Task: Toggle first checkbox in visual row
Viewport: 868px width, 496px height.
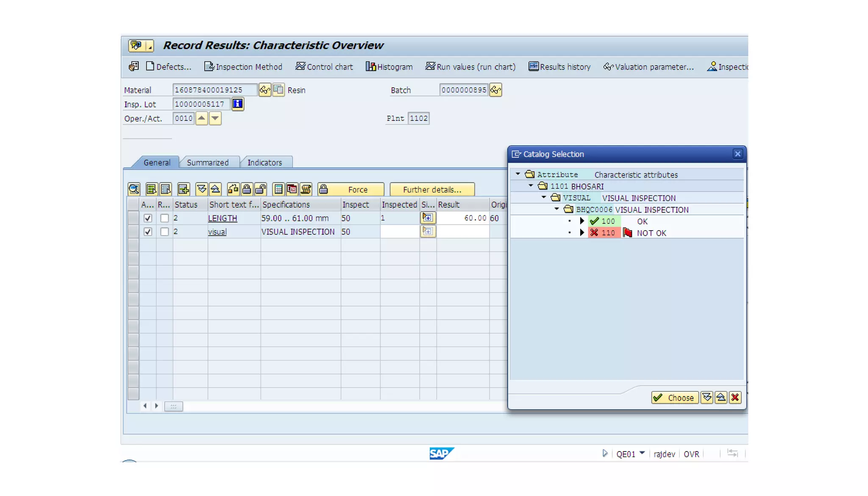Action: click(147, 232)
